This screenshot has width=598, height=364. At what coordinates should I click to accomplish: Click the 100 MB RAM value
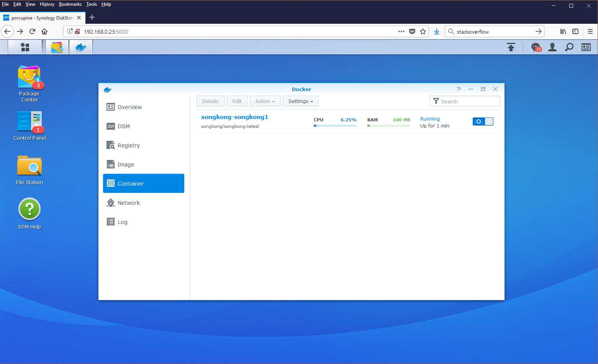pyautogui.click(x=401, y=120)
